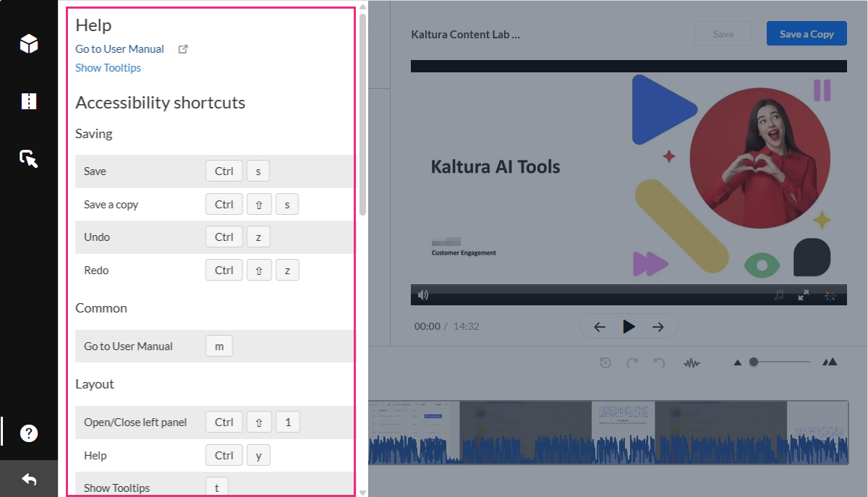The height and width of the screenshot is (497, 868).
Task: Click the blue Save a Copy button
Action: tap(807, 34)
